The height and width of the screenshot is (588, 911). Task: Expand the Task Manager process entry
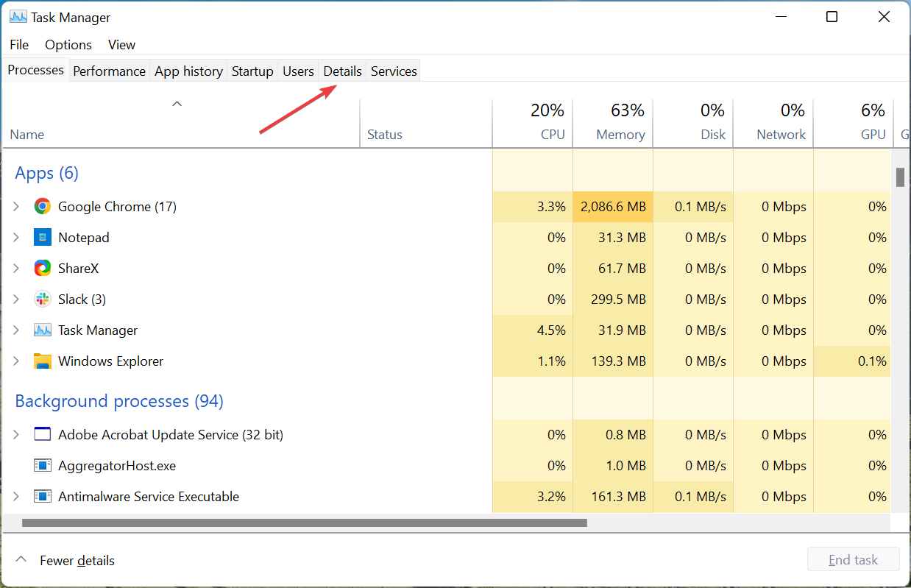(x=16, y=330)
